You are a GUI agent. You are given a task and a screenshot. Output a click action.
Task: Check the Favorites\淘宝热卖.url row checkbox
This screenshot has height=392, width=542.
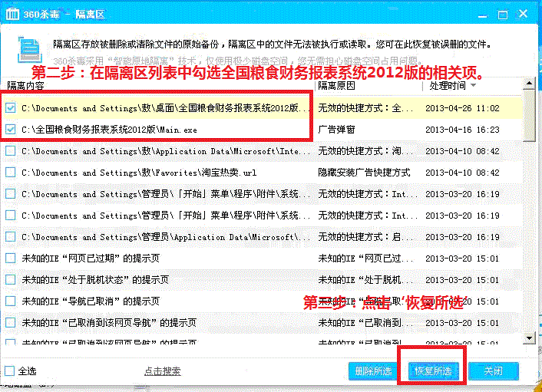[11, 173]
